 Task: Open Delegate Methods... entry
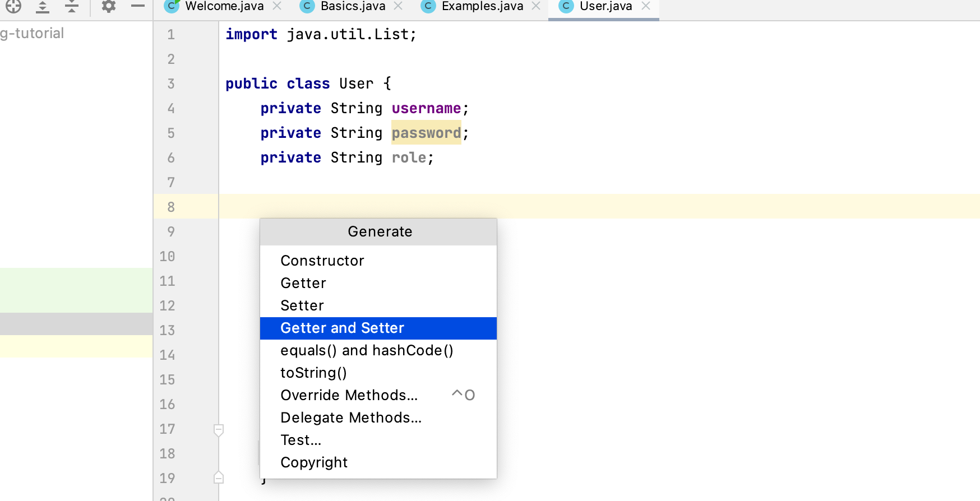pyautogui.click(x=378, y=417)
